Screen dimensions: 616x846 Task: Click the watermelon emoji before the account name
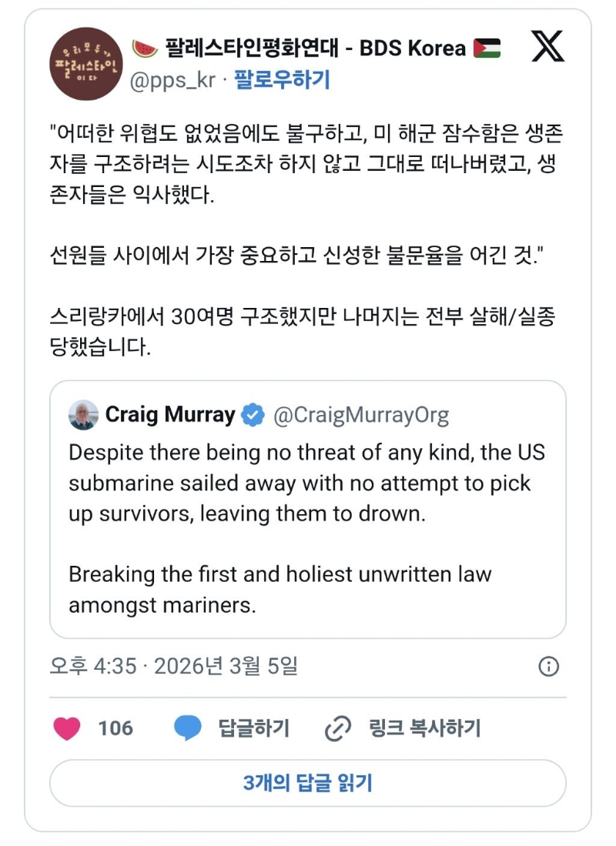coord(146,48)
